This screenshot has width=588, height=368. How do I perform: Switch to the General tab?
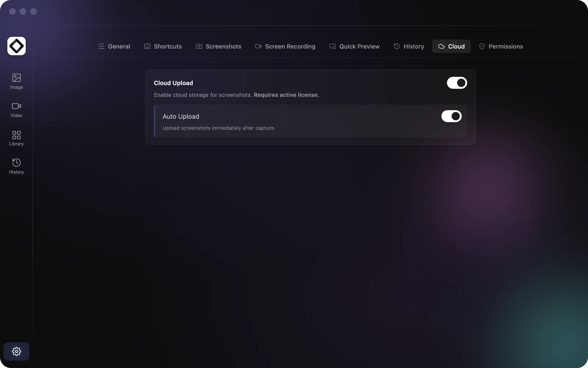[114, 46]
